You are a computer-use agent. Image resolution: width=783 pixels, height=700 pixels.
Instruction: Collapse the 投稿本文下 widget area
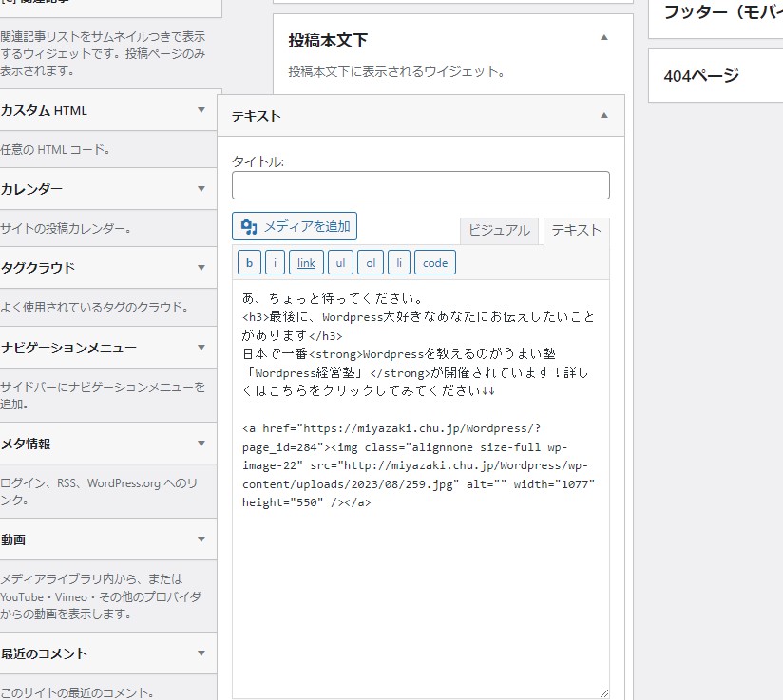pyautogui.click(x=603, y=38)
